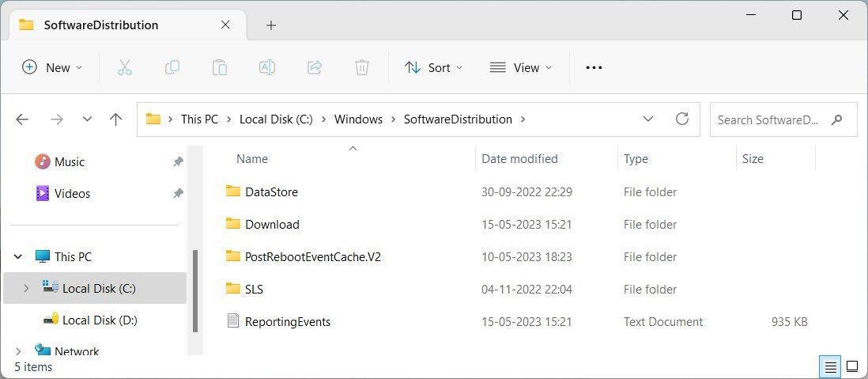Image resolution: width=868 pixels, height=379 pixels.
Task: Open the Sort options dropdown
Action: (x=433, y=67)
